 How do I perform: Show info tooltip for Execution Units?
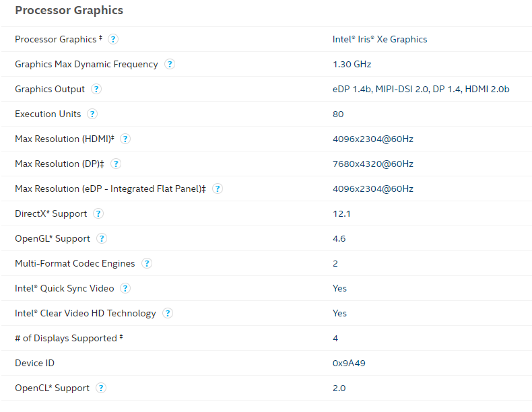tap(92, 114)
